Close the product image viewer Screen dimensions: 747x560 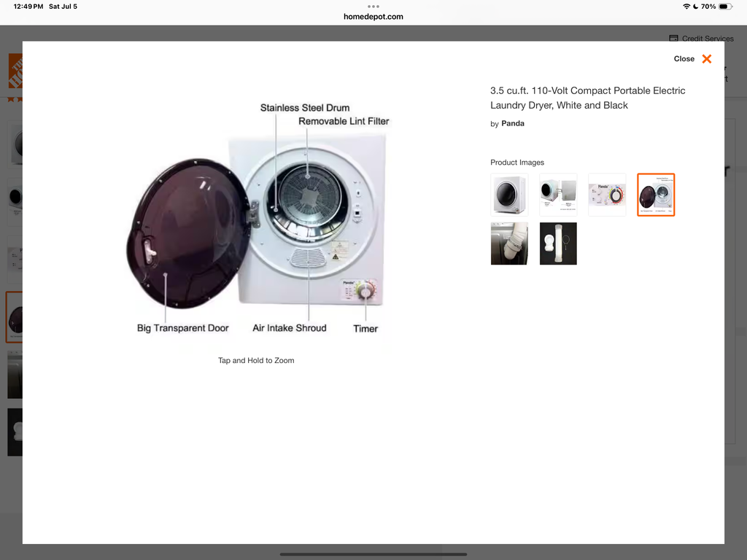coord(693,58)
